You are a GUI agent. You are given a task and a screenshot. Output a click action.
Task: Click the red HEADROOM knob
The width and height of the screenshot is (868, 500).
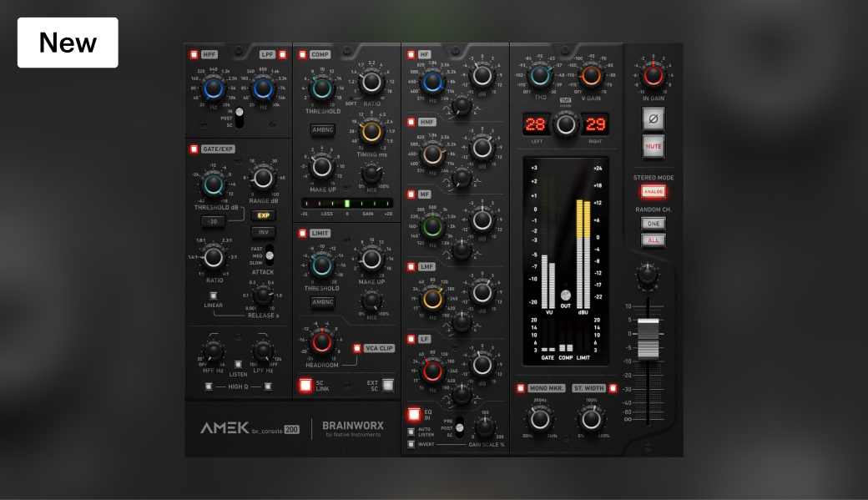click(x=321, y=343)
